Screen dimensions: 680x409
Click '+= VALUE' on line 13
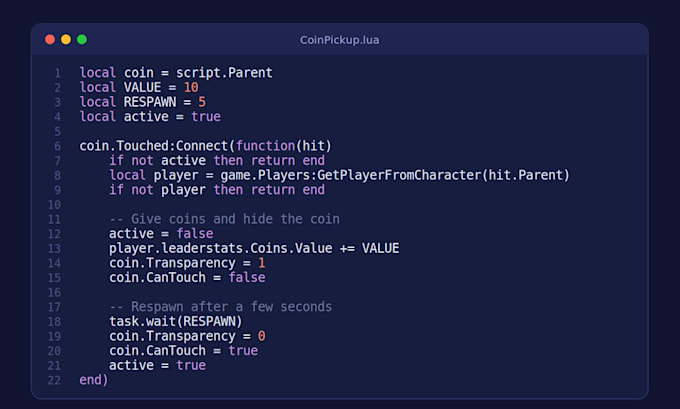tap(369, 248)
